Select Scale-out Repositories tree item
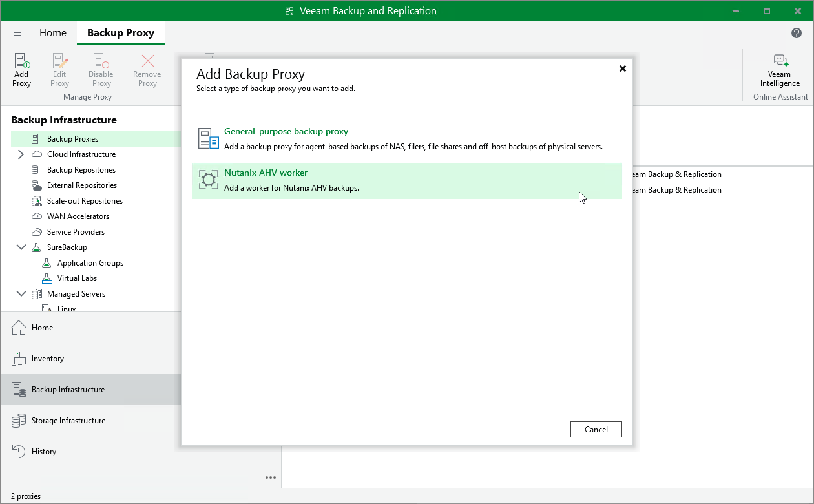Image resolution: width=814 pixels, height=504 pixels. pos(85,201)
